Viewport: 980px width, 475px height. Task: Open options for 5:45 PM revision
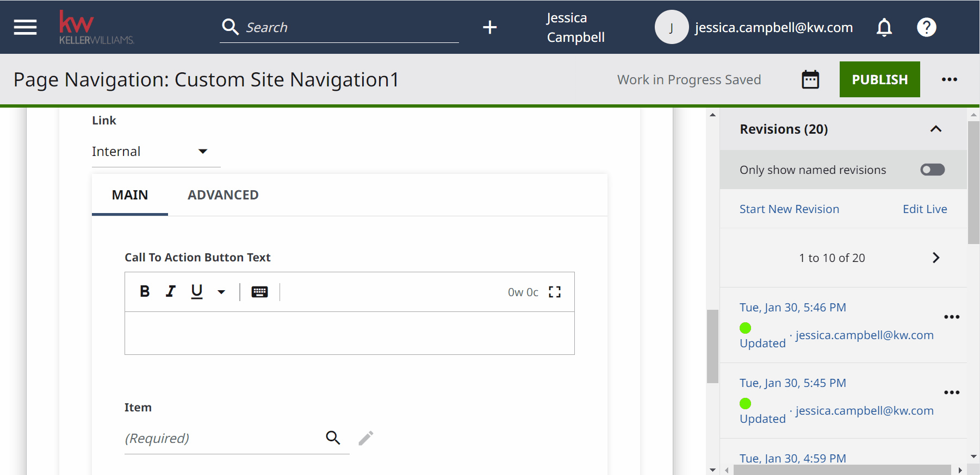coord(952,392)
